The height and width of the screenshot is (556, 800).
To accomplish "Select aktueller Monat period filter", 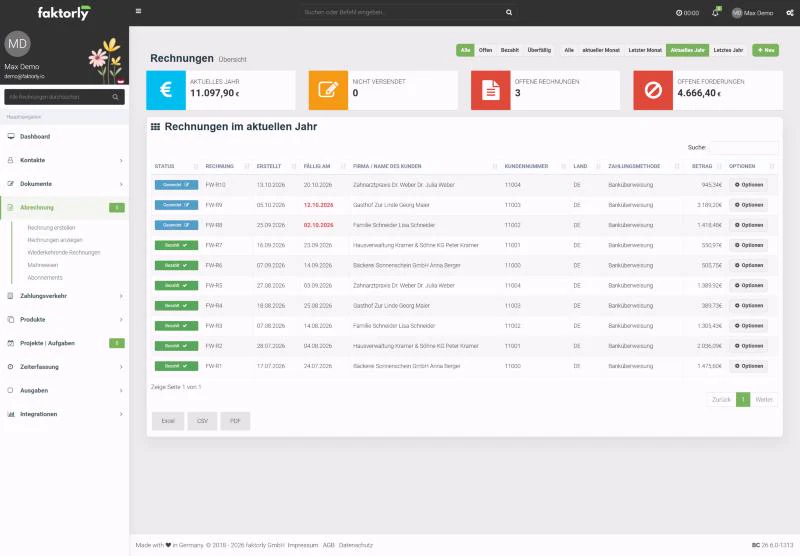I will point(601,50).
